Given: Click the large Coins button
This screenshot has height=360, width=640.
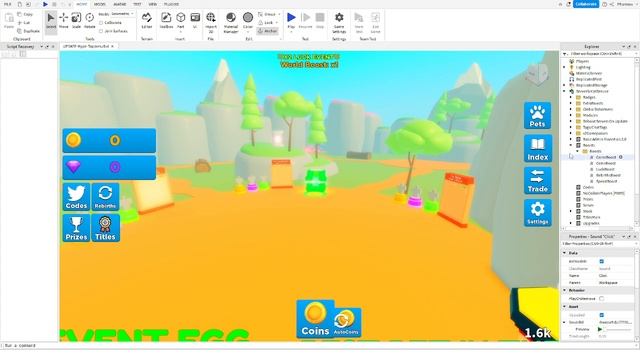Looking at the screenshot, I should (315, 319).
